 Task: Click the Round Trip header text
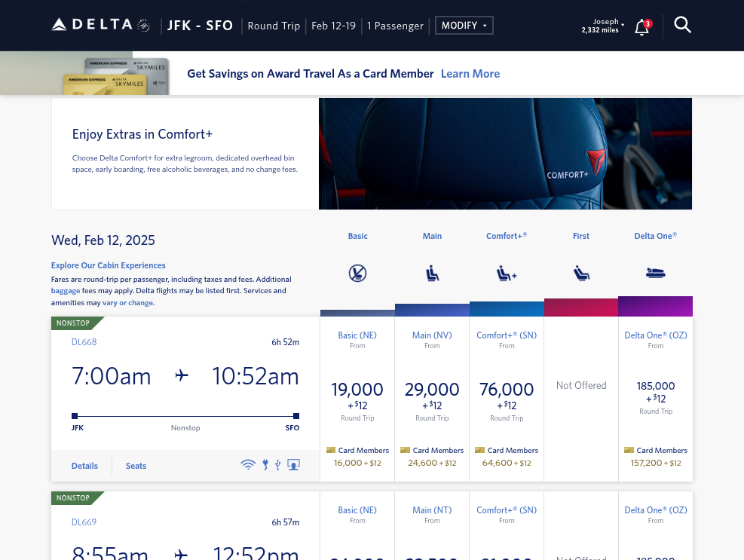click(274, 26)
